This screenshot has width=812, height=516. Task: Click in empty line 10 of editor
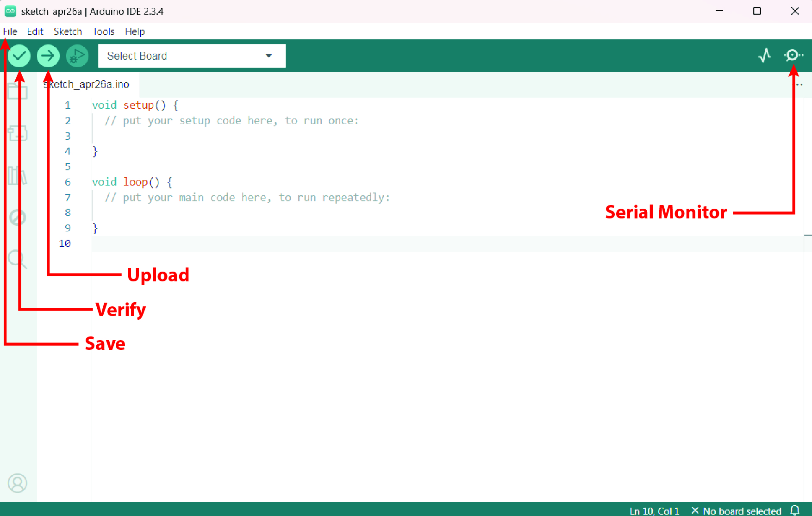[x=447, y=244]
